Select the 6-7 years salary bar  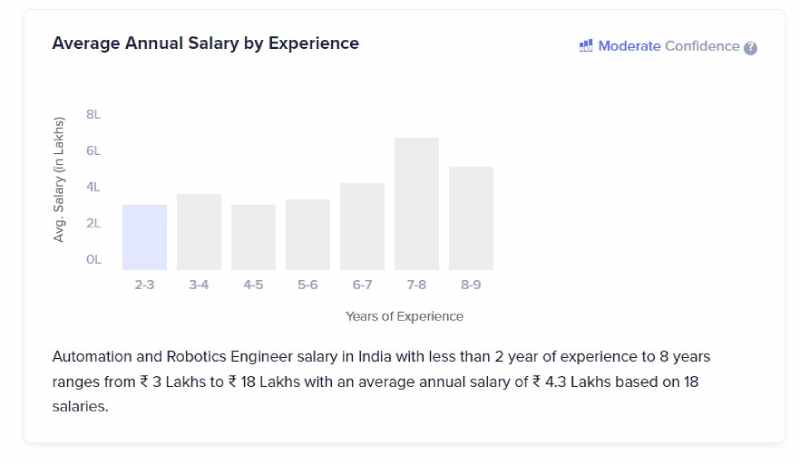click(x=362, y=226)
